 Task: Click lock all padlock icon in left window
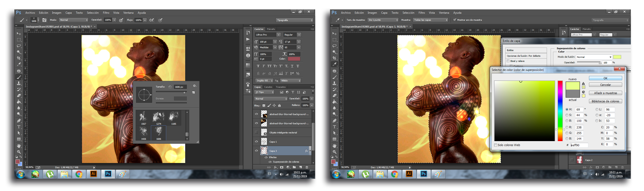tap(279, 105)
